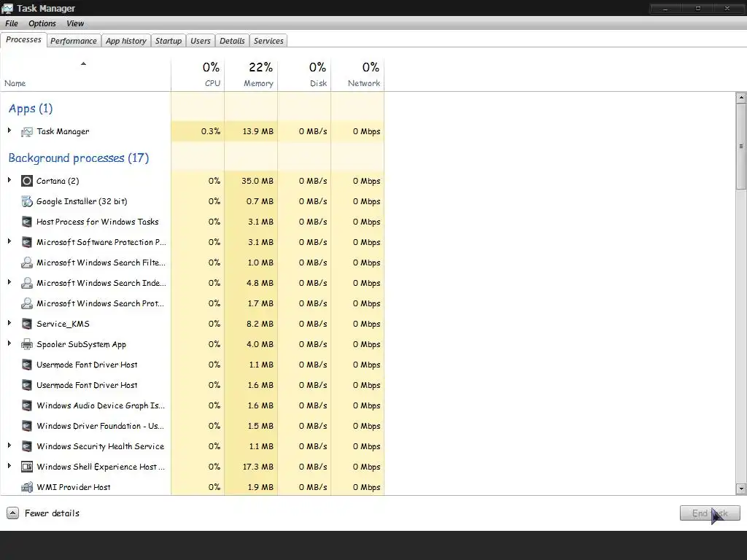
Task: Switch to the App history tab
Action: (125, 41)
